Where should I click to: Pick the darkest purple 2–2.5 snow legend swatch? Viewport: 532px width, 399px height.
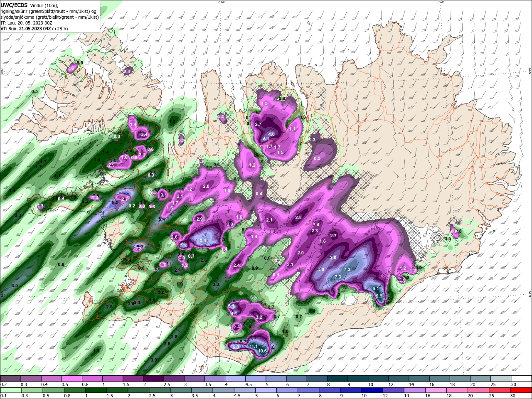(153, 379)
